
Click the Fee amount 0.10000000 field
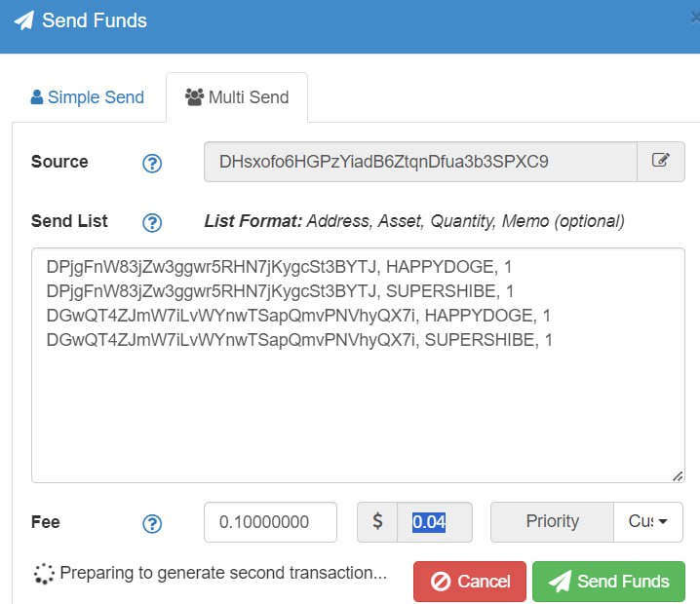(x=270, y=522)
